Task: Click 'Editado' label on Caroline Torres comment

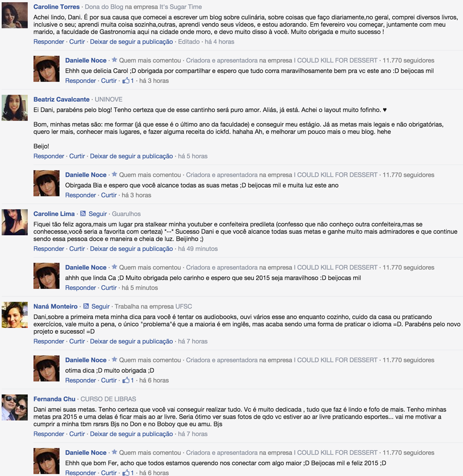Action: coord(189,41)
